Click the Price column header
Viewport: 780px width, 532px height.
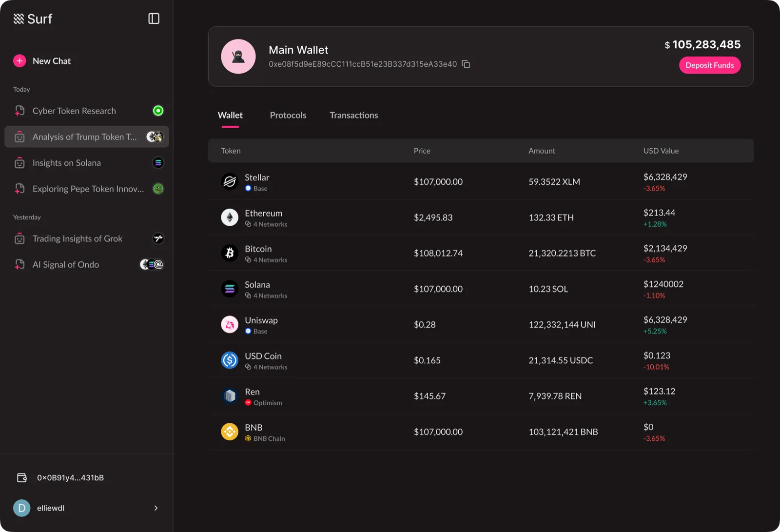[422, 151]
